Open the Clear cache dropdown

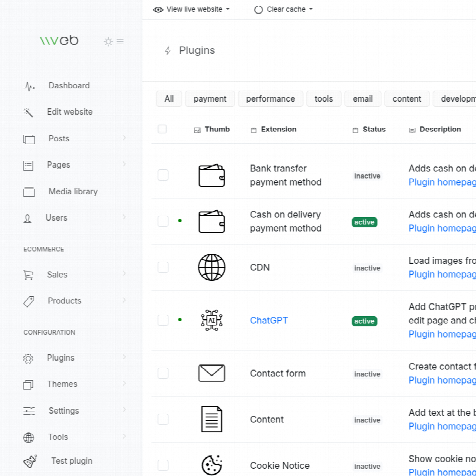(284, 9)
